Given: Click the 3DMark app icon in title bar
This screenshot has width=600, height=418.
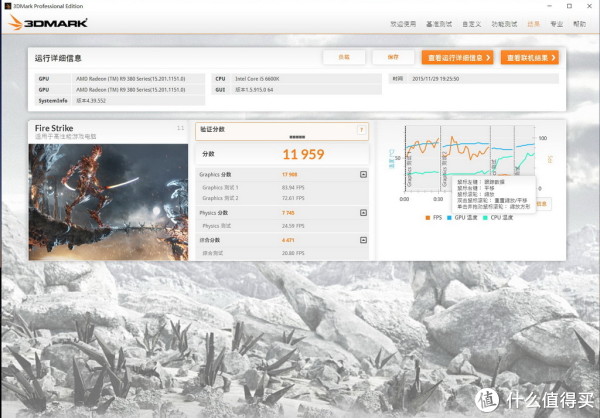Looking at the screenshot, I should [x=7, y=6].
